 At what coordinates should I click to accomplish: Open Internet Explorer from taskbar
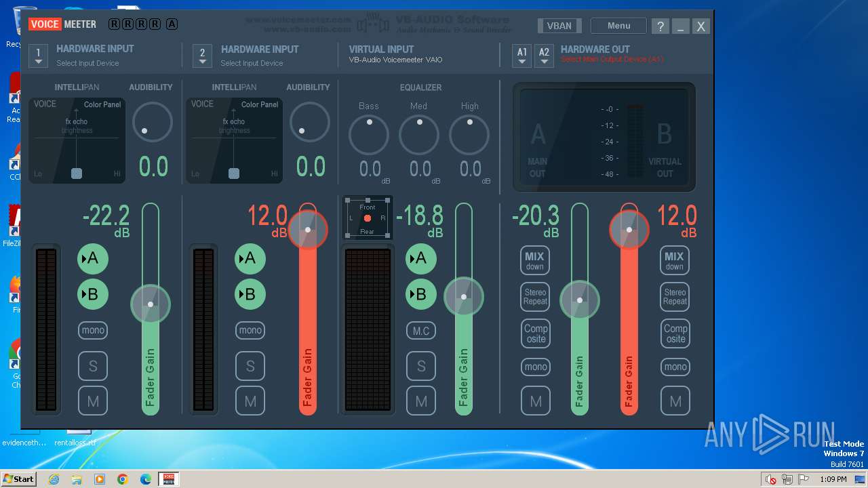point(54,479)
